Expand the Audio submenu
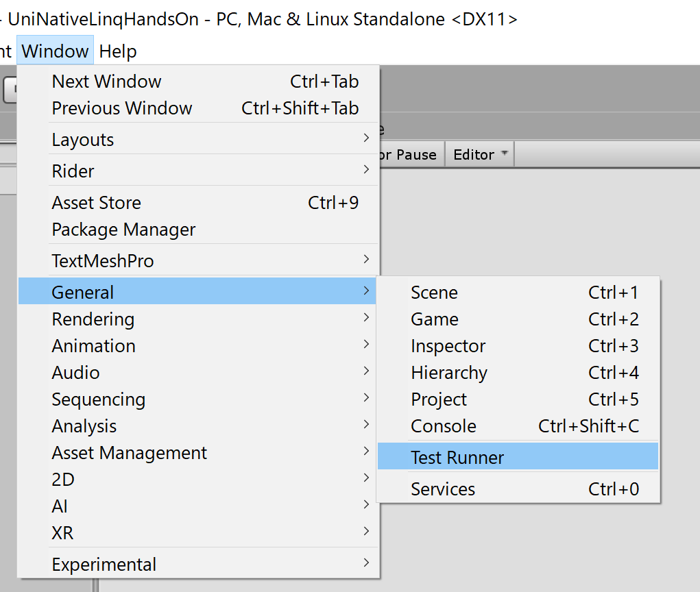This screenshot has height=592, width=700. (76, 373)
